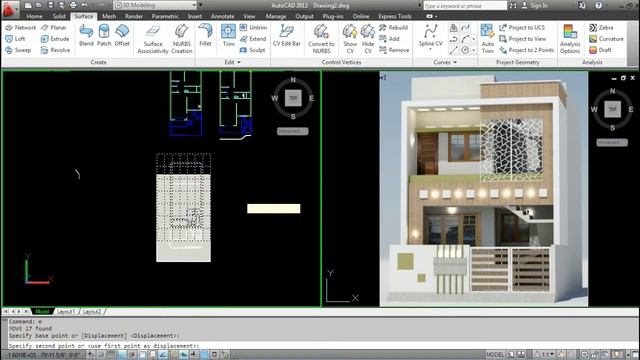This screenshot has width=640, height=360.
Task: Go to the Express Tools tab
Action: (x=395, y=16)
